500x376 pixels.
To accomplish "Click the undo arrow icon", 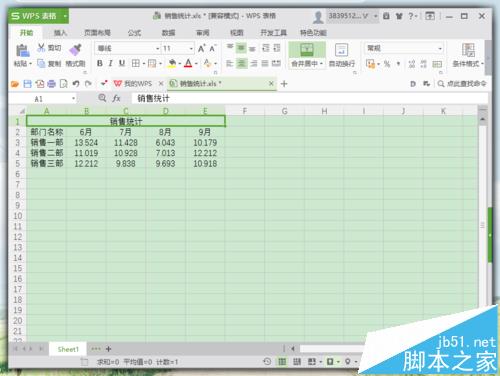I will [76, 84].
